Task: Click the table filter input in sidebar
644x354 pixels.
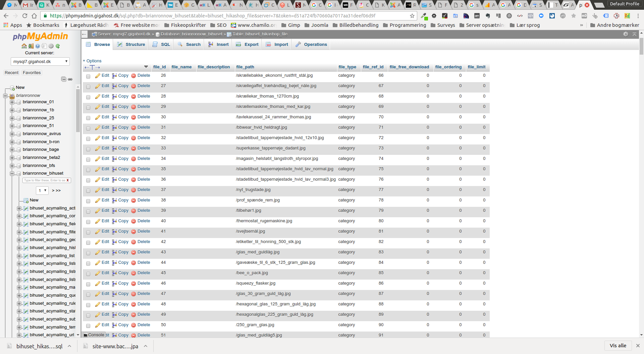Action: click(x=44, y=180)
